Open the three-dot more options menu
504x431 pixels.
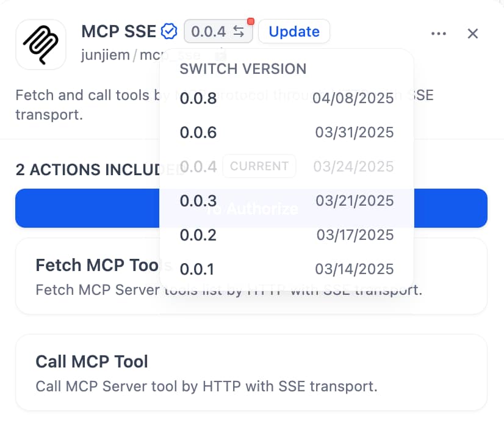point(438,34)
